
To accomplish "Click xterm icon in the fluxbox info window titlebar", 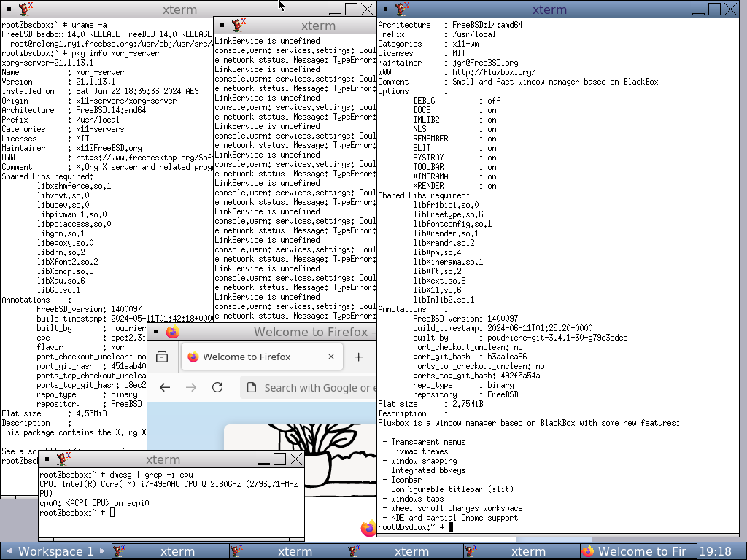I will tap(402, 9).
